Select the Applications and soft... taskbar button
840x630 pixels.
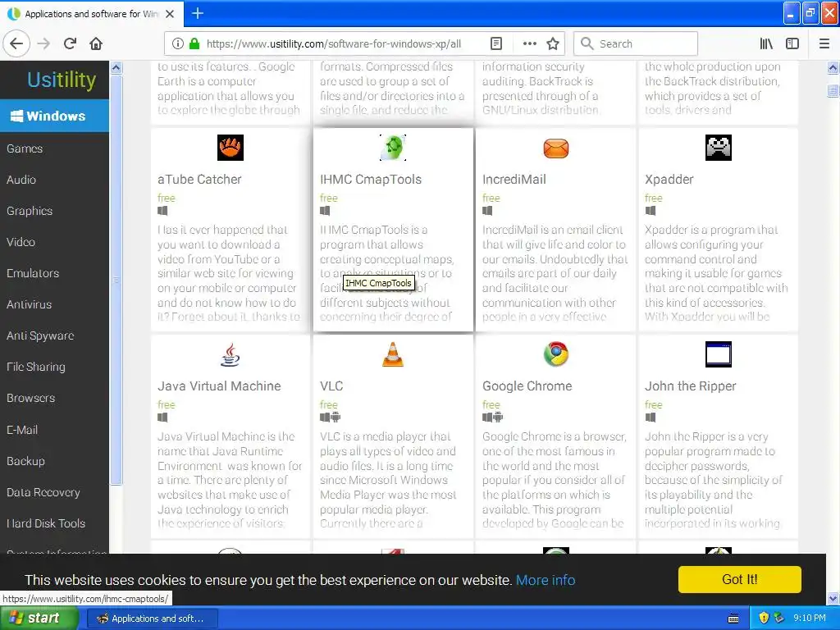152,619
